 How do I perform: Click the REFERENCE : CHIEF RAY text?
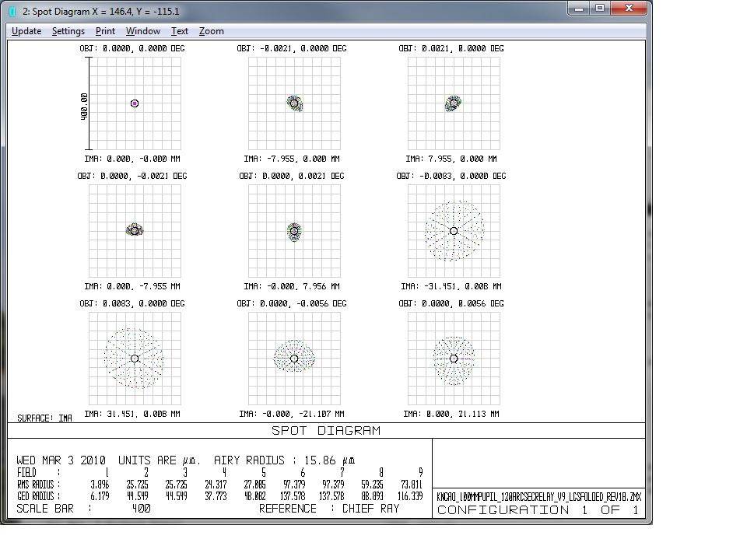pyautogui.click(x=329, y=509)
